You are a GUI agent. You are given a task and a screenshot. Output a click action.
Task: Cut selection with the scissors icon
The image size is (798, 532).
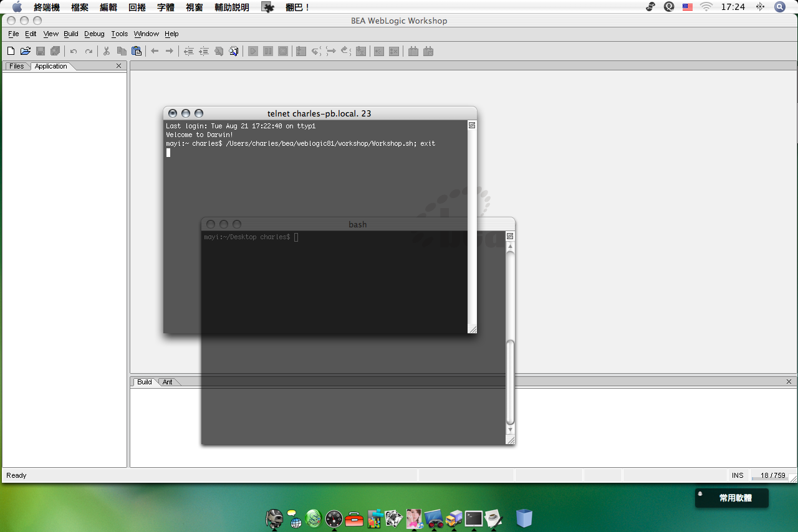click(107, 51)
